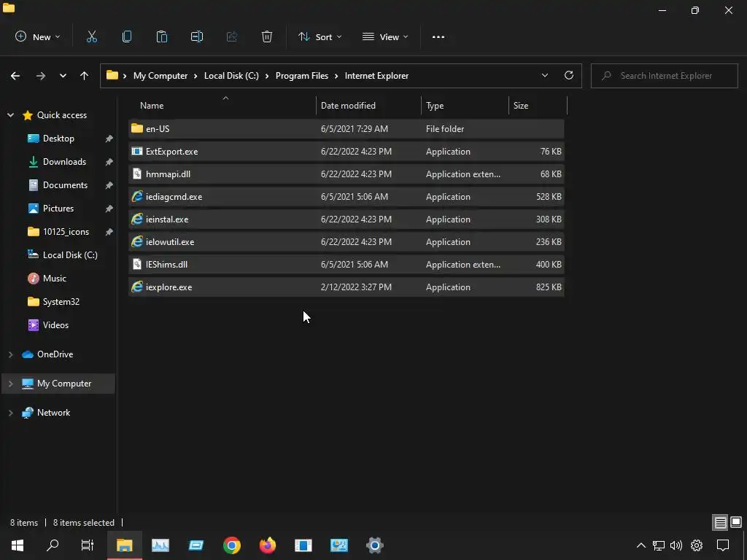
Task: Refresh the Internet Explorer folder view
Action: 569,75
